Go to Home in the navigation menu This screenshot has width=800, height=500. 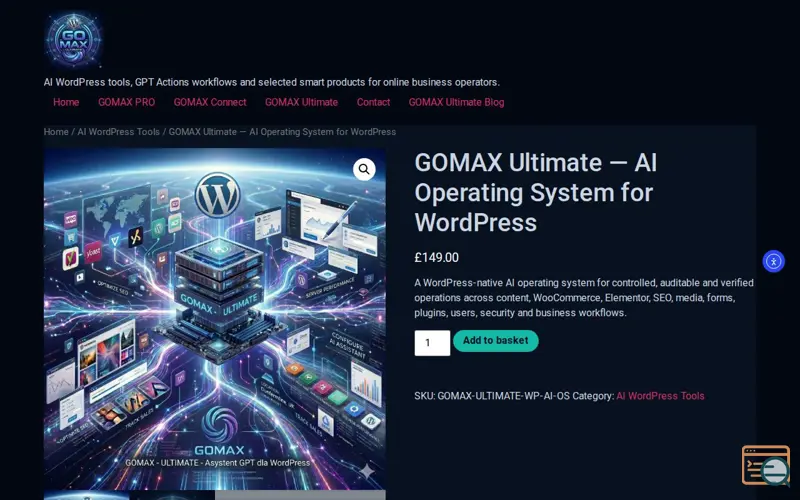pos(66,102)
